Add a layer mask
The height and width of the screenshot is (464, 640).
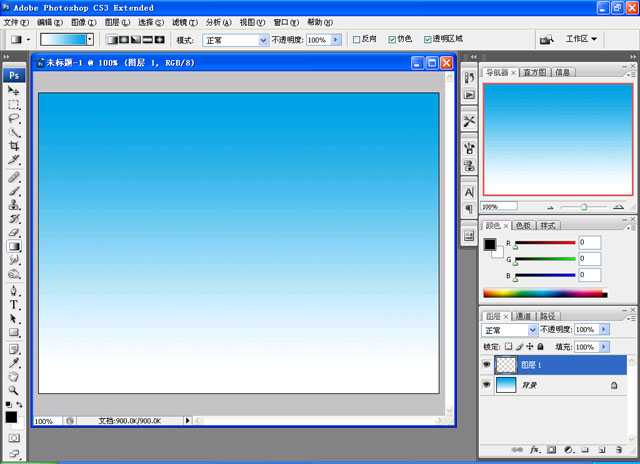(552, 450)
